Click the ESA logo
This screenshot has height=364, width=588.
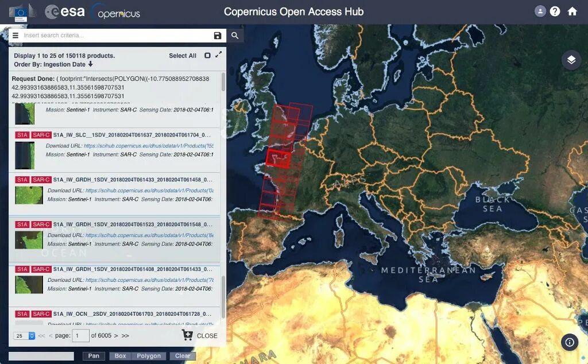coord(65,11)
